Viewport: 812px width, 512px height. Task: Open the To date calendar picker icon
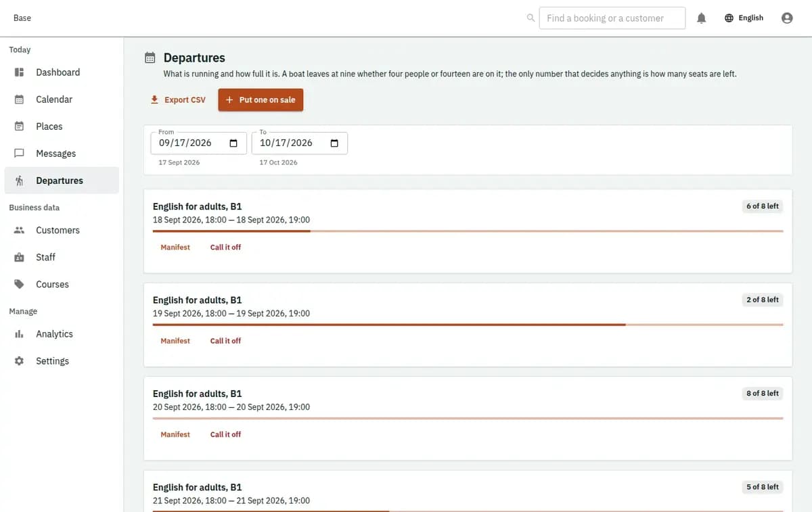(334, 143)
